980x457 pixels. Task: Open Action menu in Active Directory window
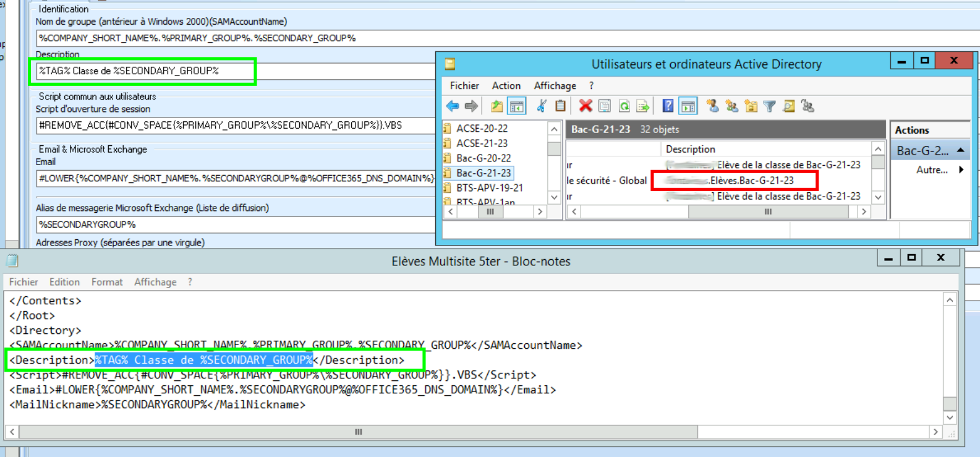[506, 85]
